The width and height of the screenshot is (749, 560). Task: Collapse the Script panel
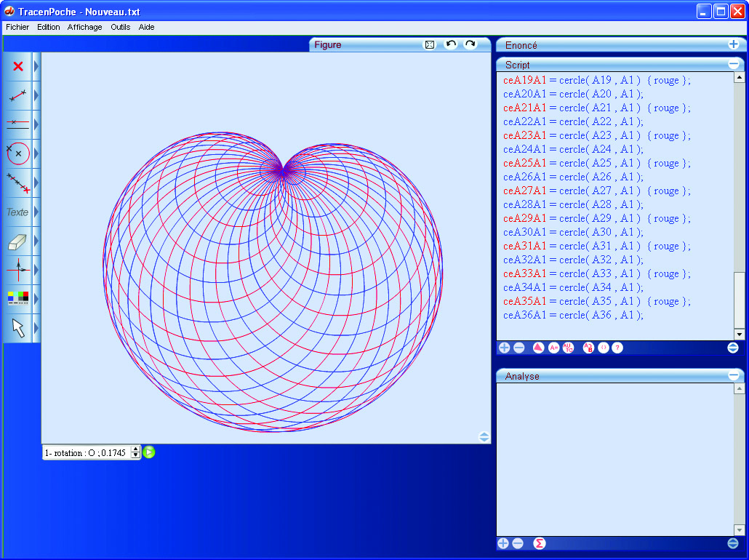click(733, 65)
